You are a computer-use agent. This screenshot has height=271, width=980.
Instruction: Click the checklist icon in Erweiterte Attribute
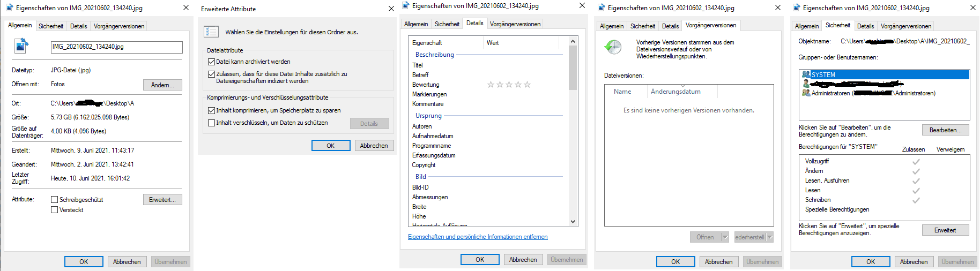(211, 32)
